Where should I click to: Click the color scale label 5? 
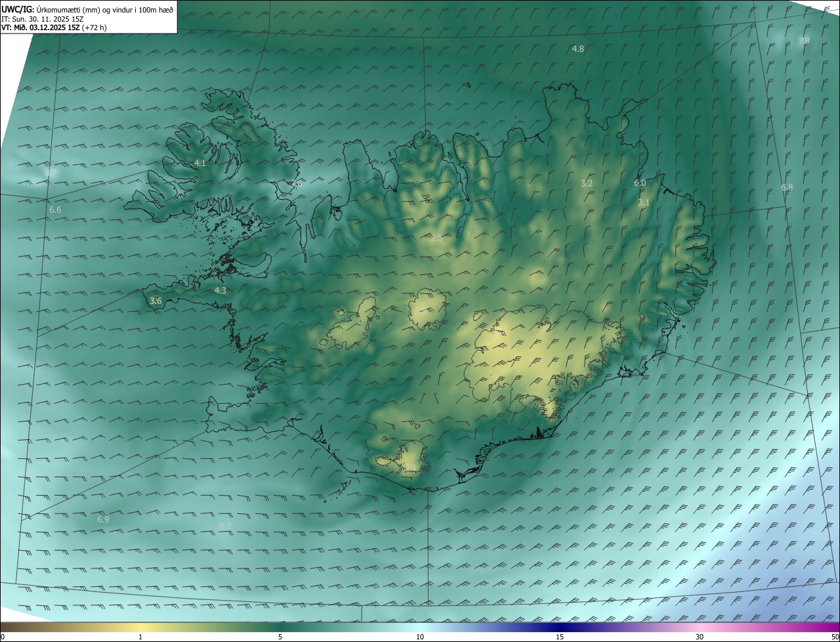(280, 637)
